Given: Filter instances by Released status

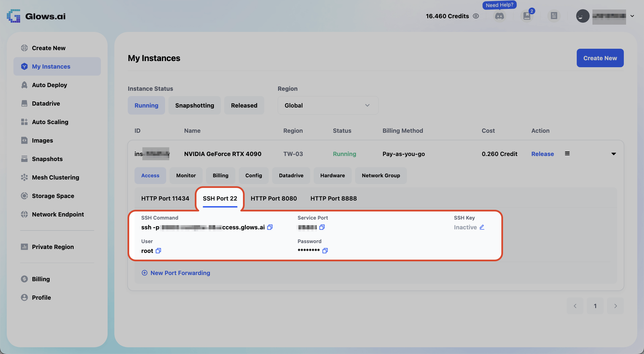Looking at the screenshot, I should (244, 105).
